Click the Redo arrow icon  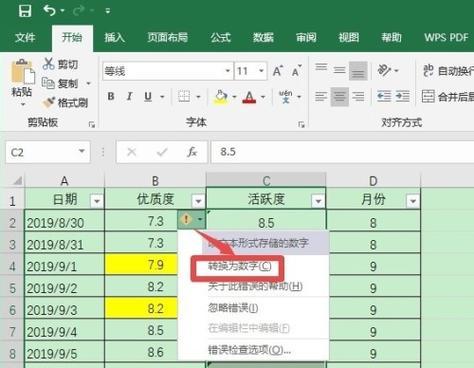(79, 11)
